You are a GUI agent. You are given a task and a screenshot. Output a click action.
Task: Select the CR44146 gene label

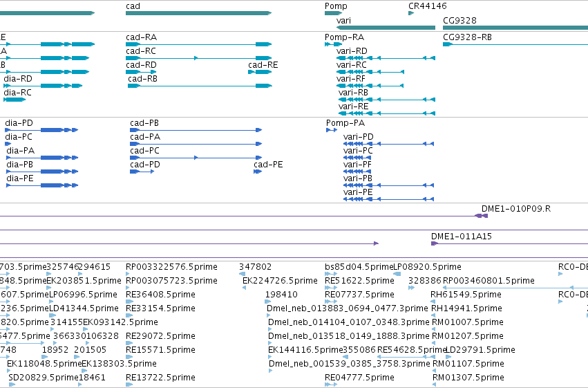click(x=428, y=6)
